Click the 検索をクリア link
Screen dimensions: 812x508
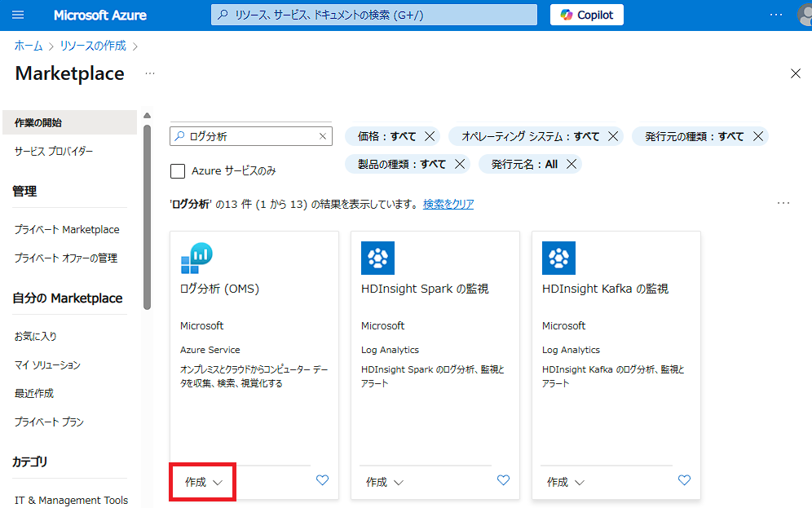[x=447, y=204]
